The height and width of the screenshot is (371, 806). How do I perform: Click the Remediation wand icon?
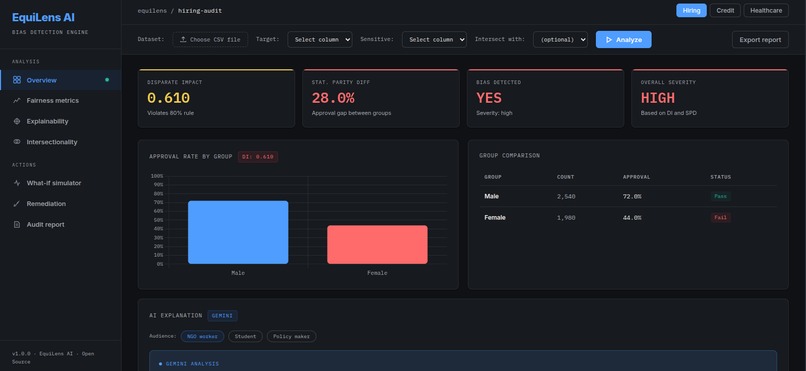point(17,204)
